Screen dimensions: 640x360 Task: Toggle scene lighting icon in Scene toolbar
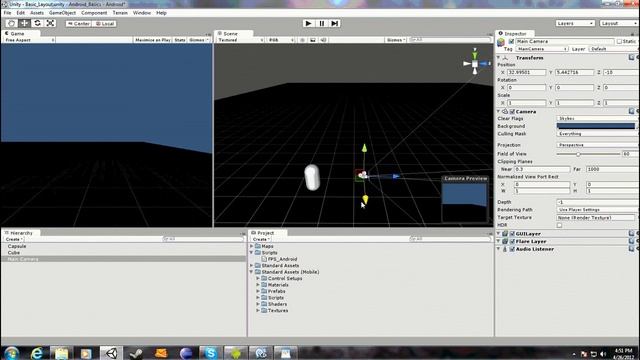(302, 40)
